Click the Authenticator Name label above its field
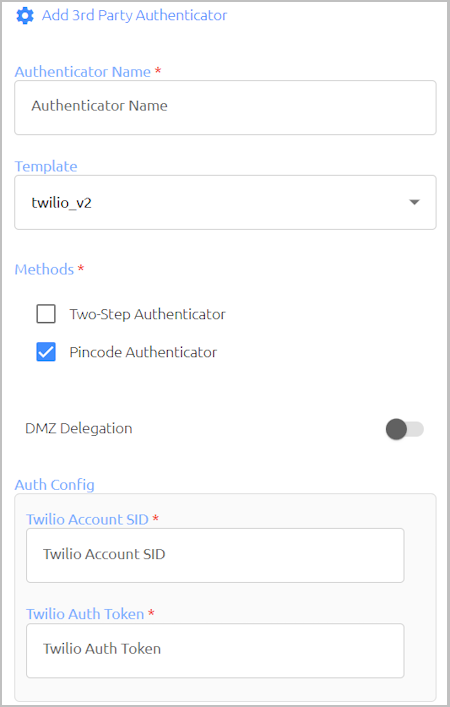The image size is (450, 707). point(83,72)
